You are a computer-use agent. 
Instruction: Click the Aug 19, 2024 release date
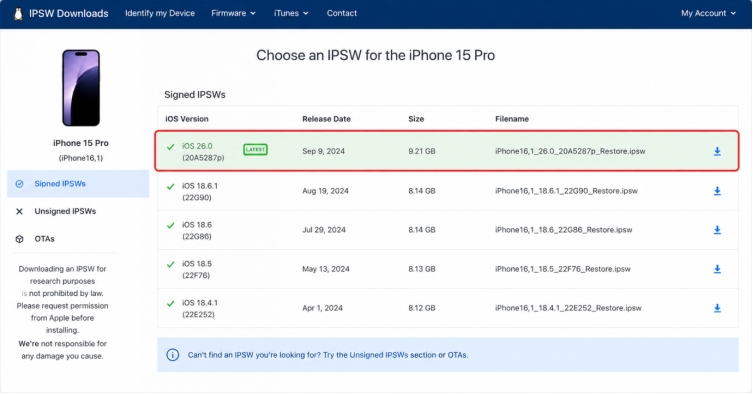click(325, 191)
